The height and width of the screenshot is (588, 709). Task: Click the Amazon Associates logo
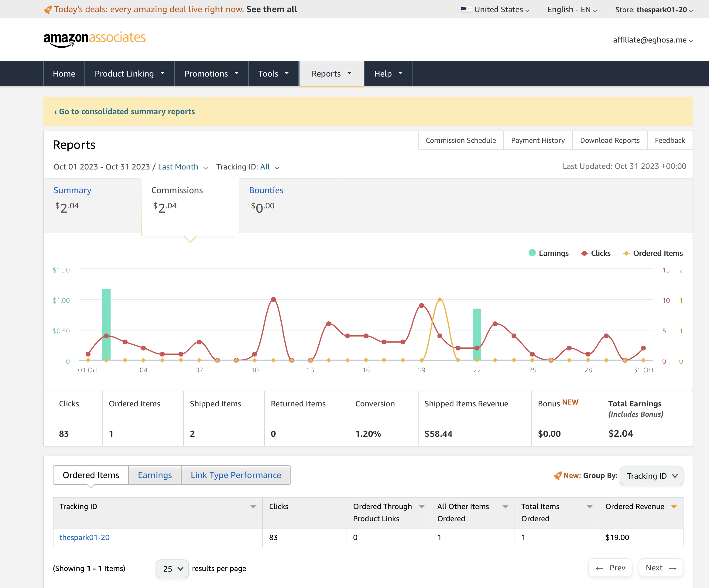point(94,39)
